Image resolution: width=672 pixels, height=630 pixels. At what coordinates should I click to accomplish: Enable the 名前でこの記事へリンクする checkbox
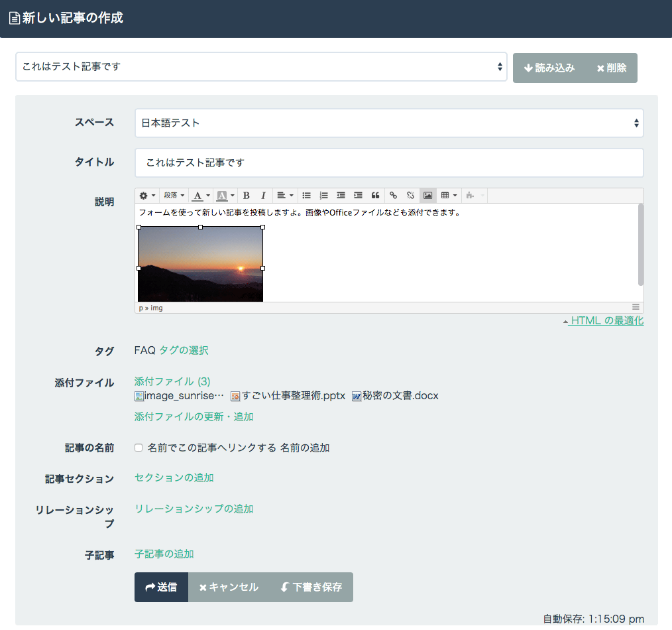[x=139, y=448]
